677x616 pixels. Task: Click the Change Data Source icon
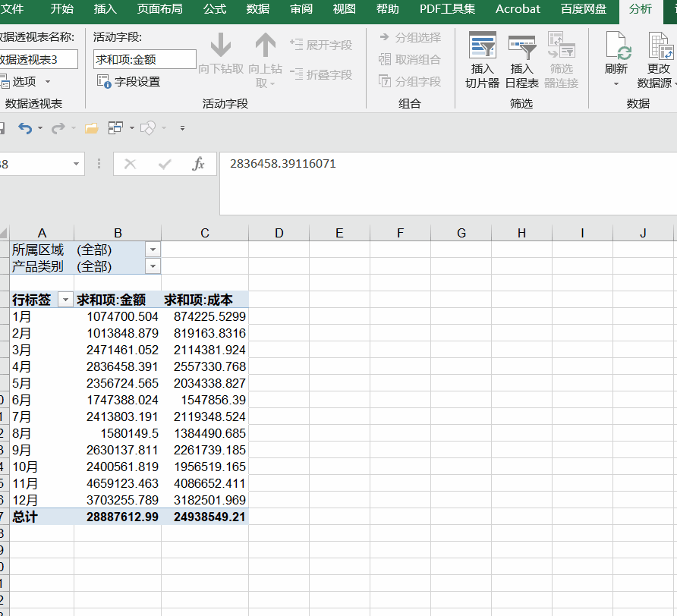[660, 45]
